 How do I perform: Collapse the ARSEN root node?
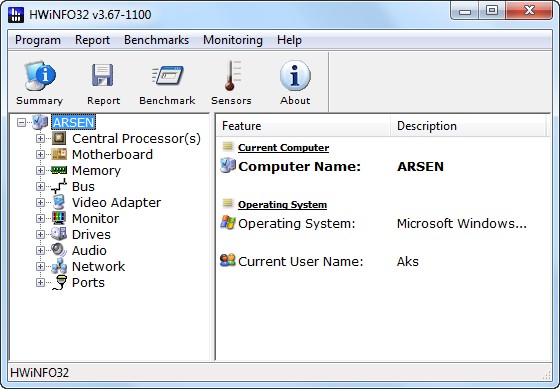tap(21, 123)
